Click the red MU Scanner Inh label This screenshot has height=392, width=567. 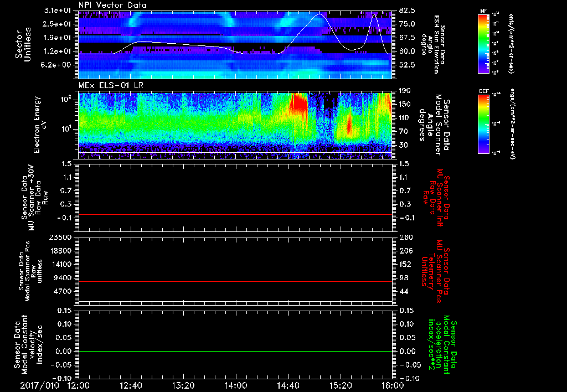pyautogui.click(x=436, y=198)
